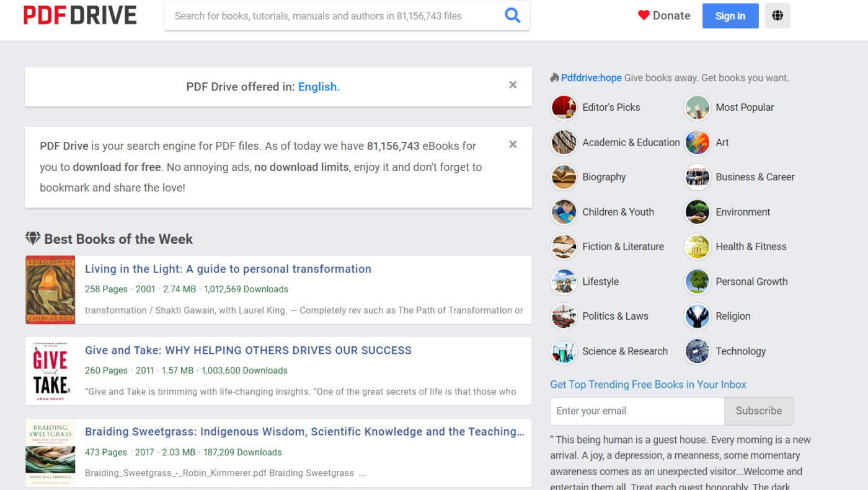
Task: Click the Most Popular category icon
Action: [697, 107]
